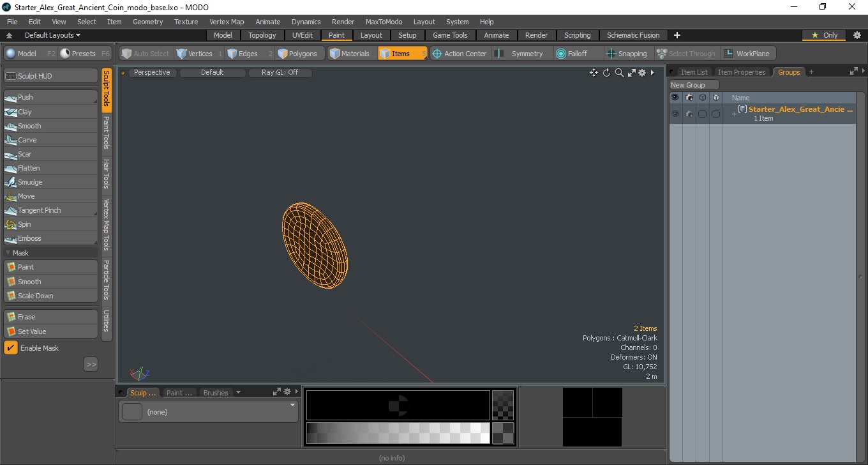Click the mask Smooth tool

click(x=50, y=282)
